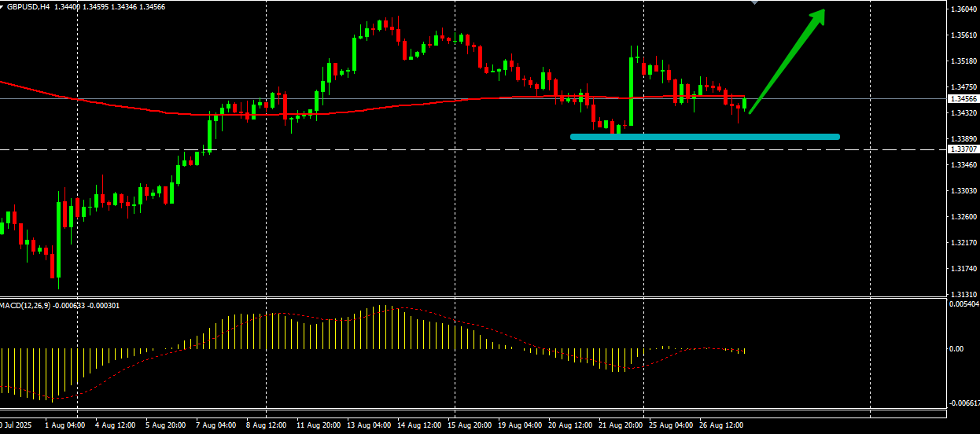Click the 1.33030 price scale label
980x434 pixels.
tap(963, 191)
